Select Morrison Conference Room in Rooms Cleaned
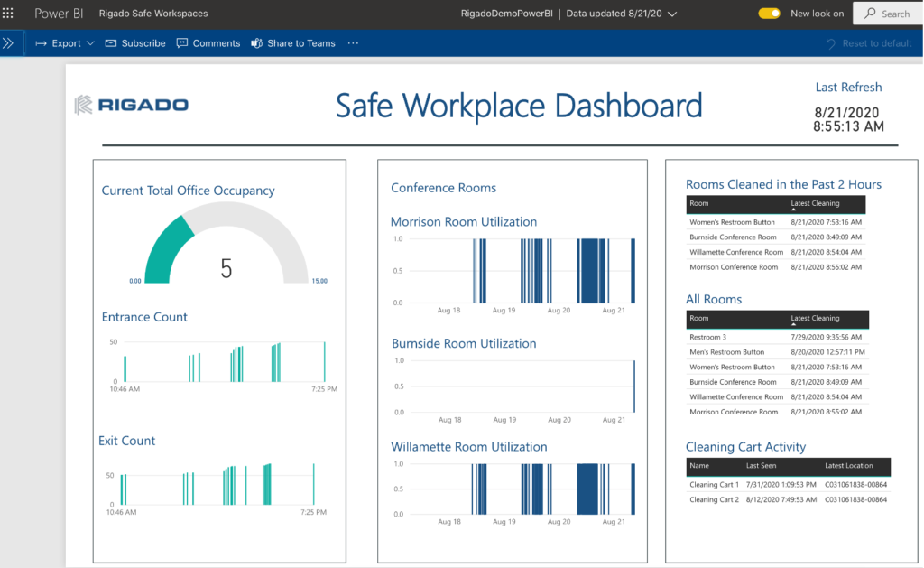 pos(776,267)
